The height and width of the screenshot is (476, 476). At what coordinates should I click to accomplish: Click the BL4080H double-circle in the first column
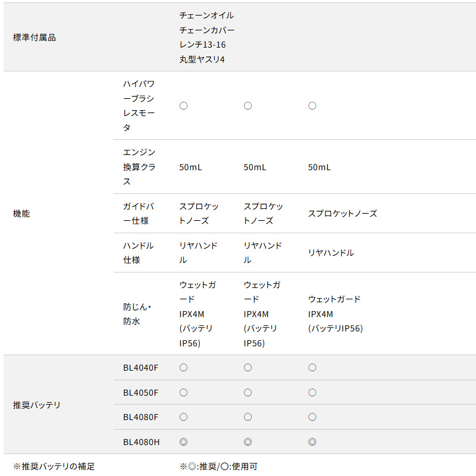click(183, 441)
